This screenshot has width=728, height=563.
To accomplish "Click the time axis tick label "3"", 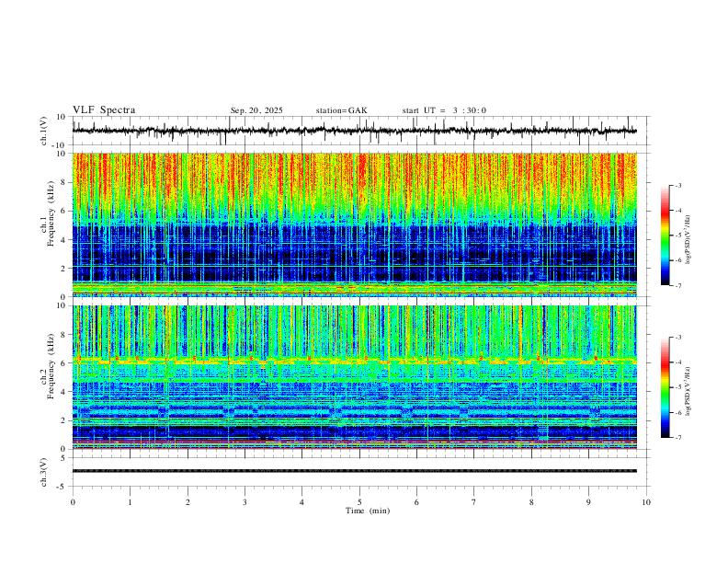I will [245, 502].
